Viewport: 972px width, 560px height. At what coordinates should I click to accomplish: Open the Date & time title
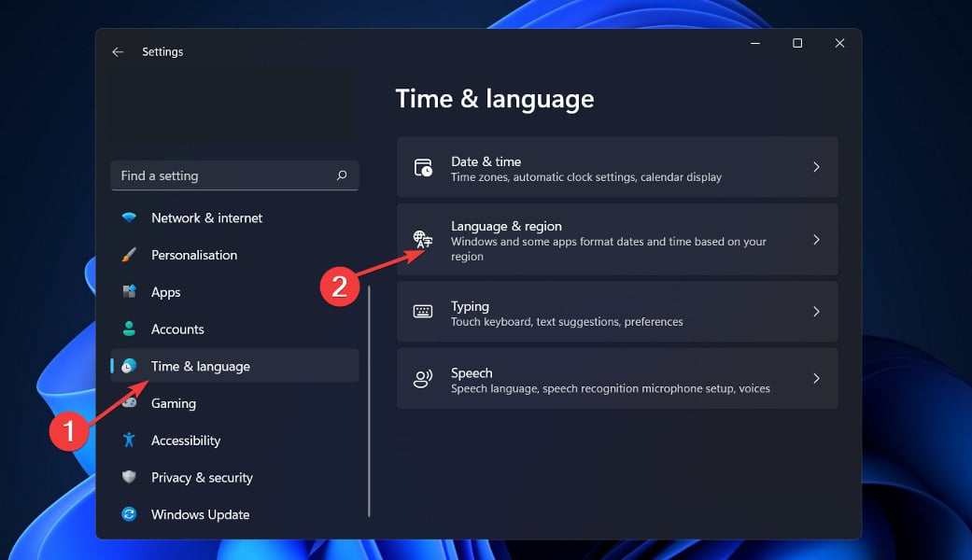coord(486,161)
